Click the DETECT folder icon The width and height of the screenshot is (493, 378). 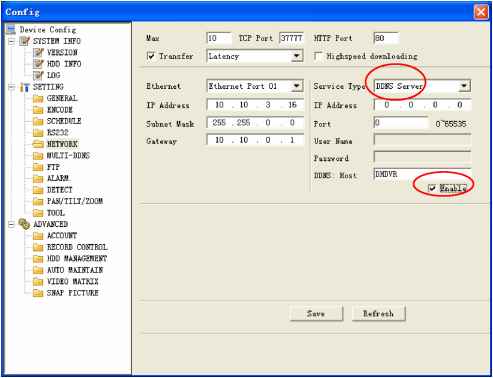(x=38, y=190)
